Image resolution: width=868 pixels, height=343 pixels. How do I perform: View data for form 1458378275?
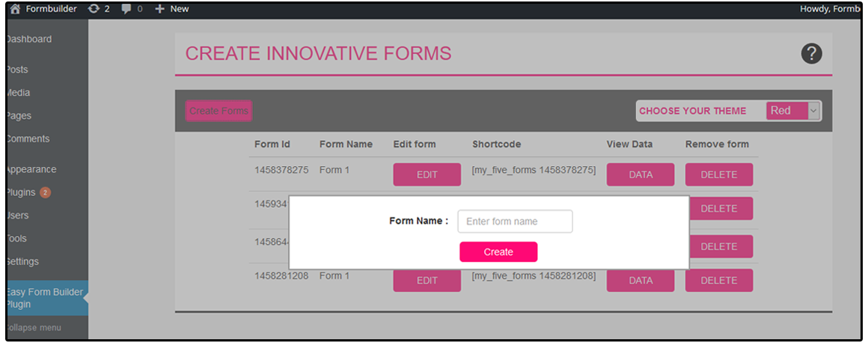coord(641,174)
